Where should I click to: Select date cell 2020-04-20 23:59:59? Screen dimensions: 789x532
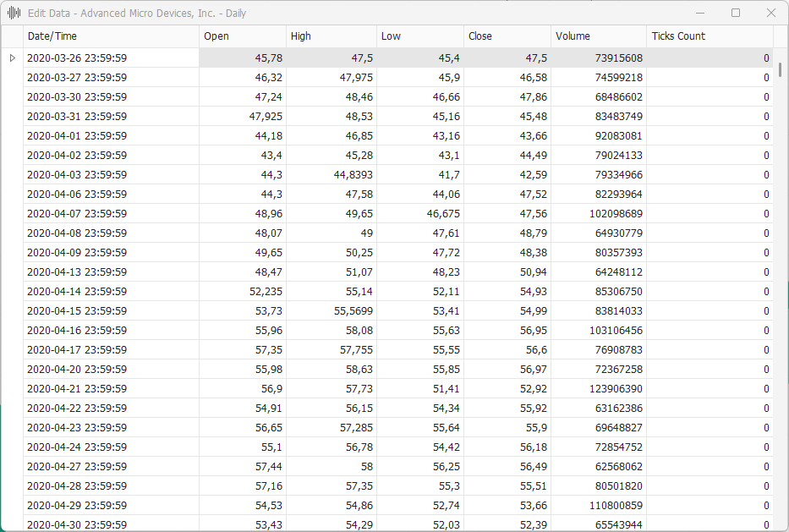click(112, 370)
